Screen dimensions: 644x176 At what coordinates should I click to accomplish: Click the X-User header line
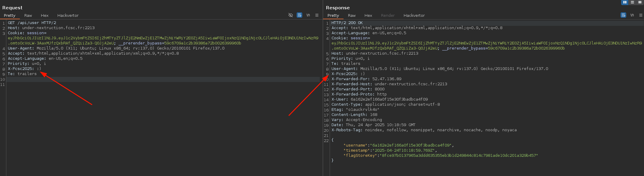pyautogui.click(x=380, y=99)
